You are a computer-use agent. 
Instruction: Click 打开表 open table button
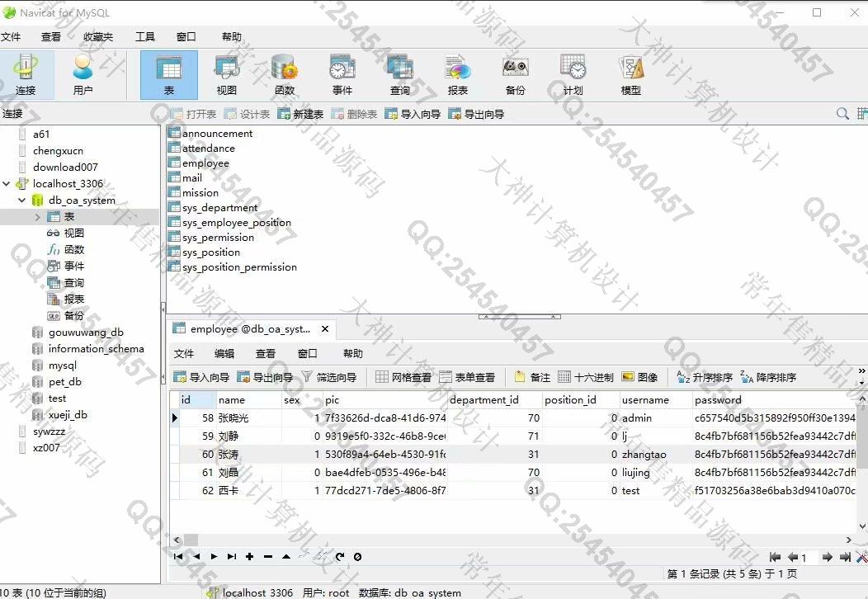193,114
